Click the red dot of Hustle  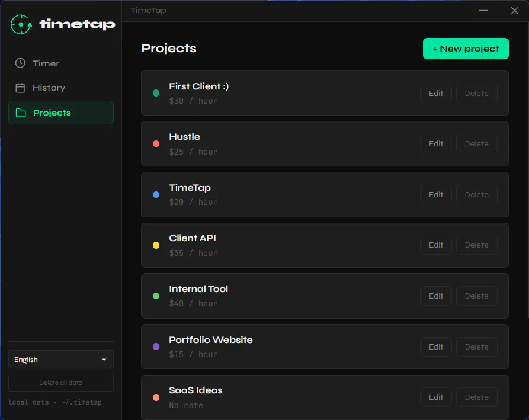[x=156, y=144]
